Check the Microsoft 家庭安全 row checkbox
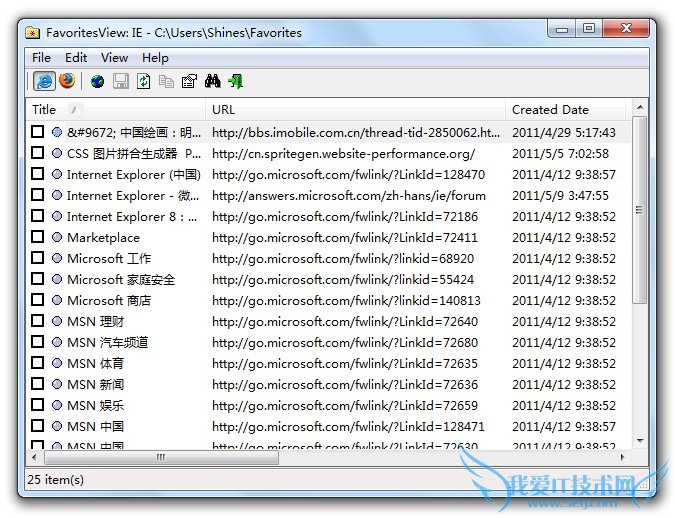 (37, 279)
